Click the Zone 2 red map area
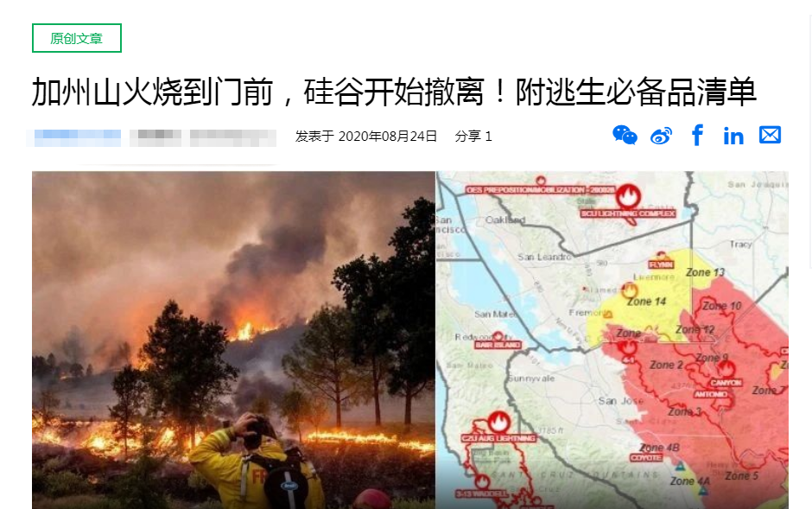Image resolution: width=812 pixels, height=509 pixels. (x=666, y=365)
